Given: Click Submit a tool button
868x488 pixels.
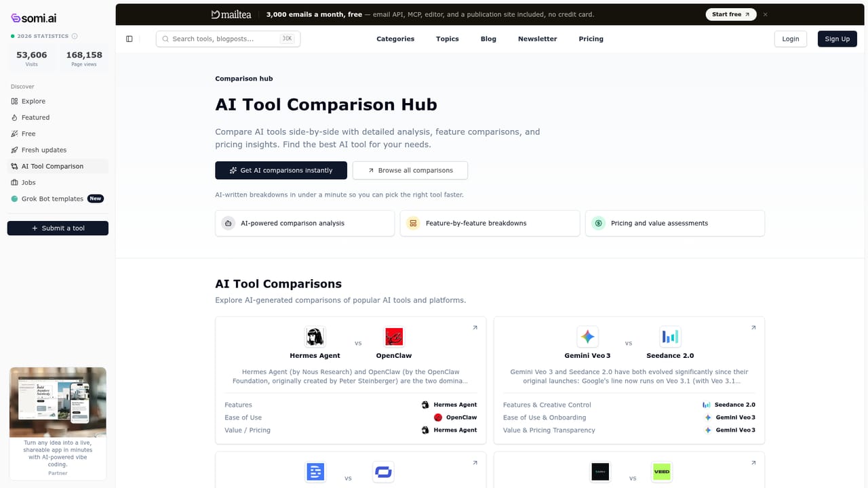Looking at the screenshot, I should tap(58, 228).
